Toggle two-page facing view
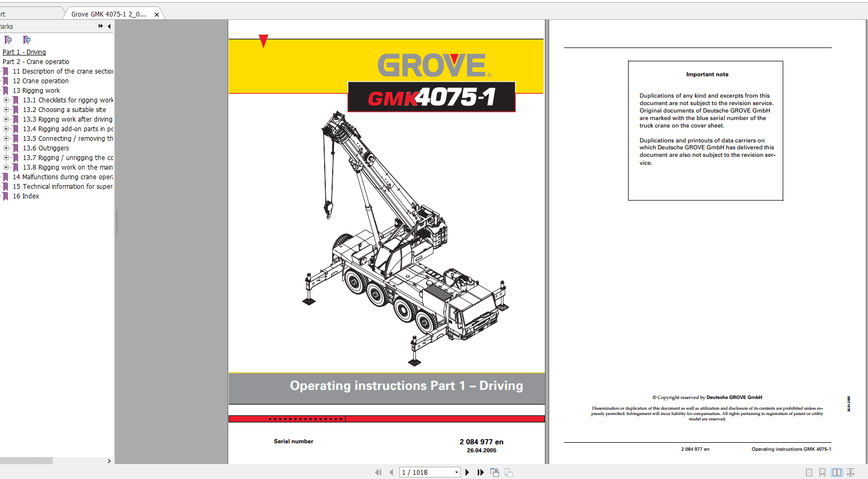 coord(837,473)
